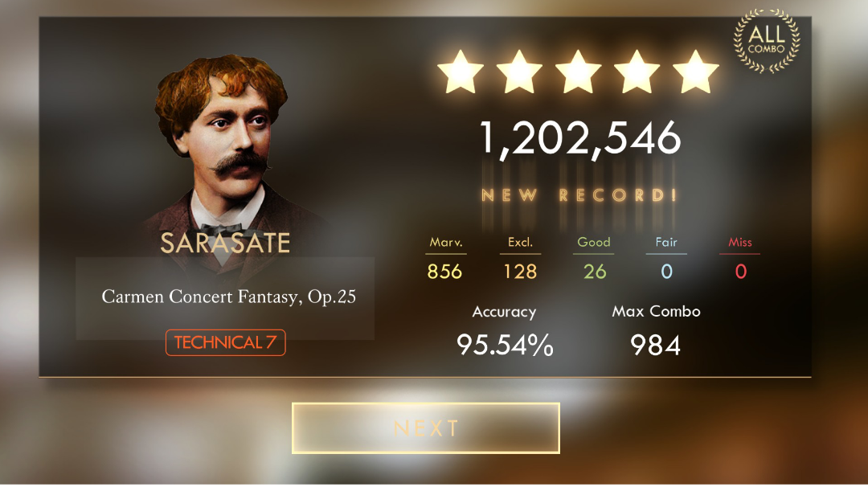Click the Good count 26
The width and height of the screenshot is (868, 487).
pos(595,272)
